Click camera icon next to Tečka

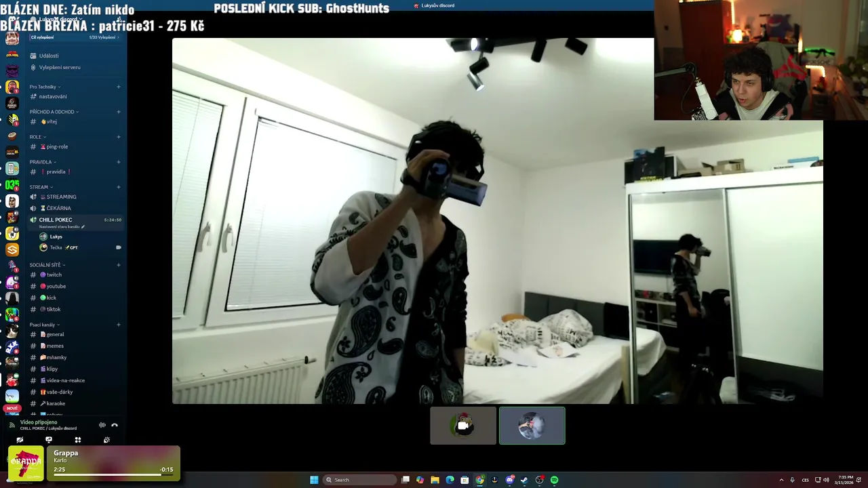click(119, 247)
